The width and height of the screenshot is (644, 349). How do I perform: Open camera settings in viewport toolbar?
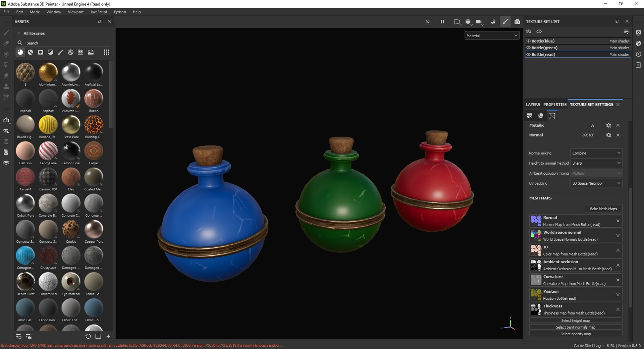pos(479,21)
